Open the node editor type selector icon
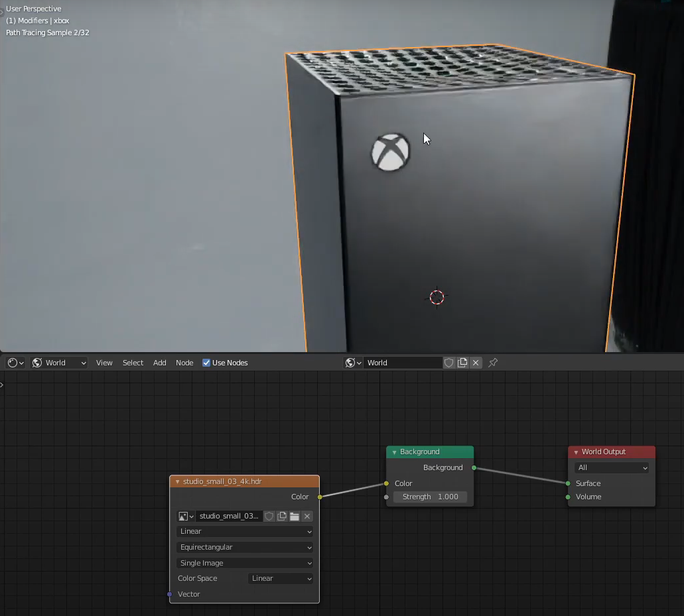Viewport: 684px width, 616px height. 16,363
